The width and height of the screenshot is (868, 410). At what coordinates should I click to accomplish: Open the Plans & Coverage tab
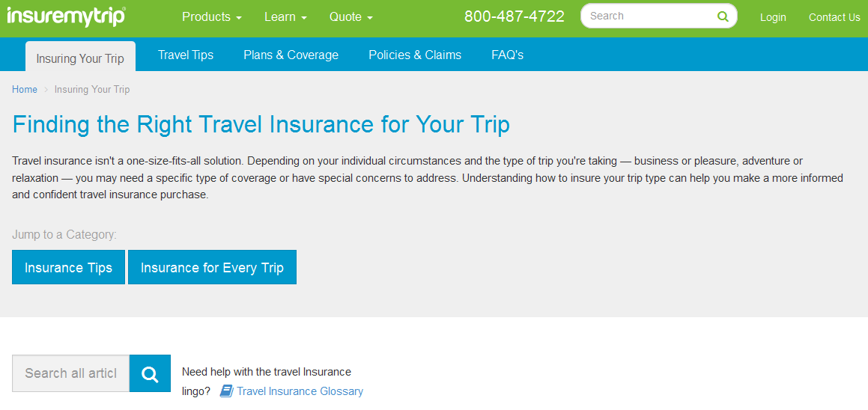pyautogui.click(x=291, y=55)
